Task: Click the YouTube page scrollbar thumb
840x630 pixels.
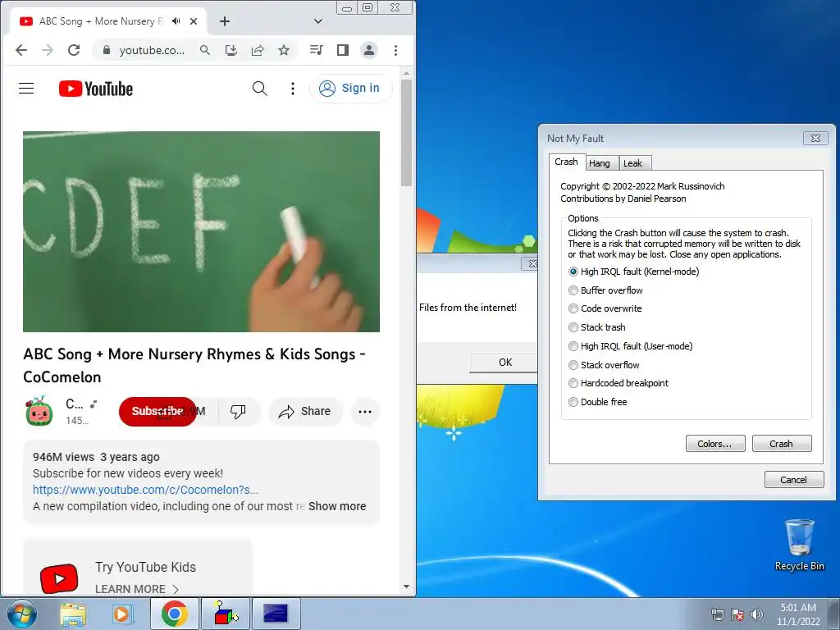Action: tap(406, 133)
